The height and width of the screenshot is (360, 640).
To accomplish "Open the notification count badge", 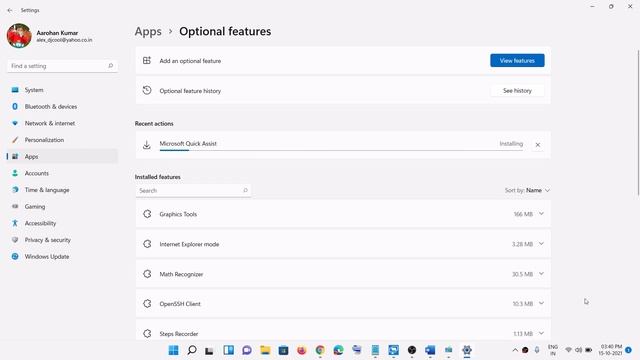I will [629, 350].
